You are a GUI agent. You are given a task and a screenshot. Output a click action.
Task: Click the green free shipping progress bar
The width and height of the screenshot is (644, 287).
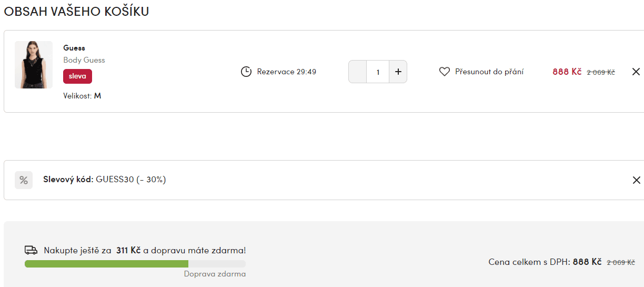point(135,263)
